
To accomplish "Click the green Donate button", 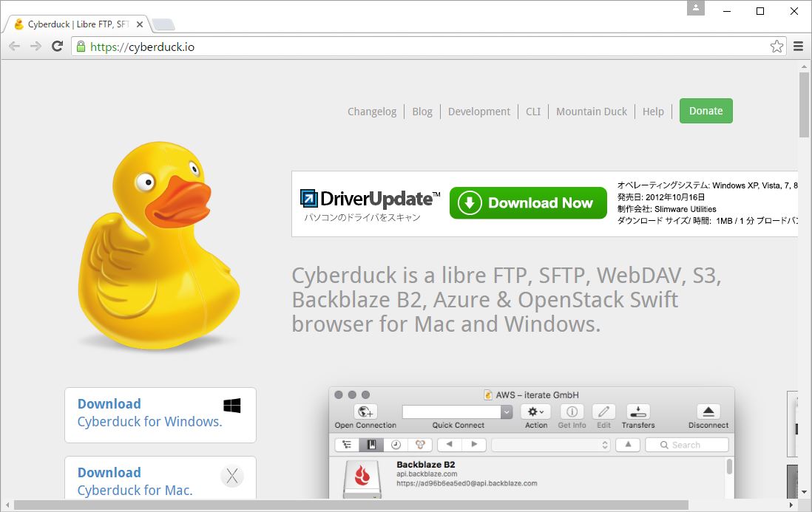I will coord(706,111).
